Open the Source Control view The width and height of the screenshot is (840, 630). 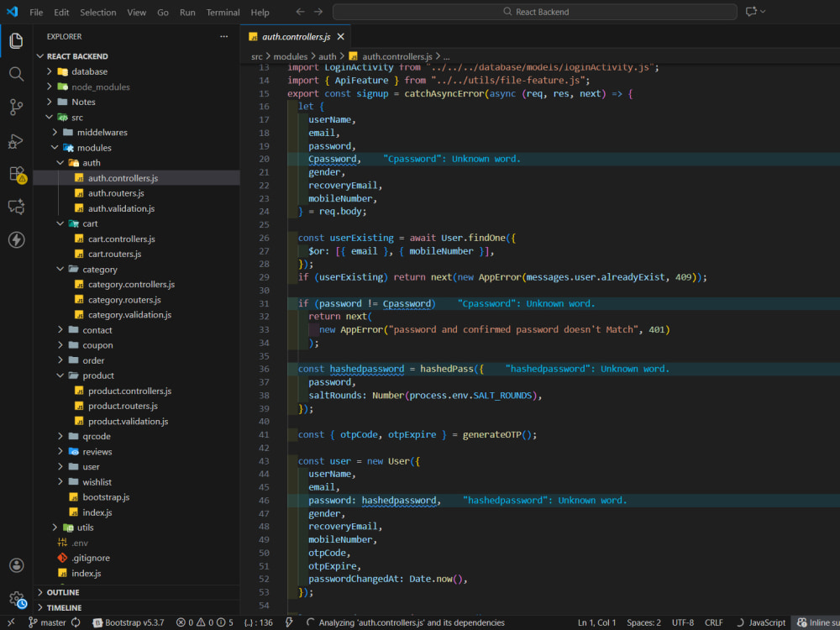(x=16, y=108)
